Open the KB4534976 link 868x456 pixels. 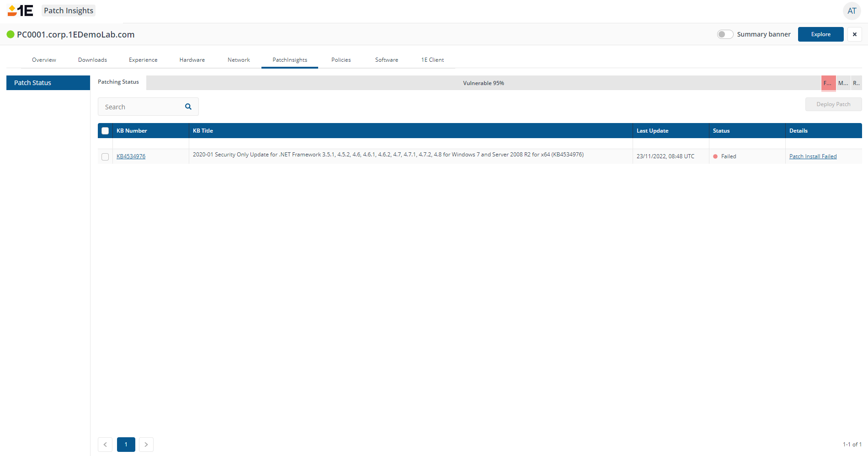(x=131, y=156)
